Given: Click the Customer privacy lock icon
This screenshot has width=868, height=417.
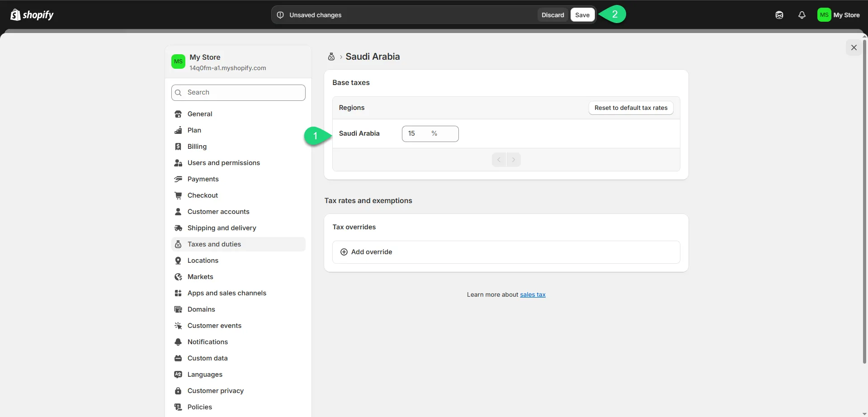Looking at the screenshot, I should [178, 391].
